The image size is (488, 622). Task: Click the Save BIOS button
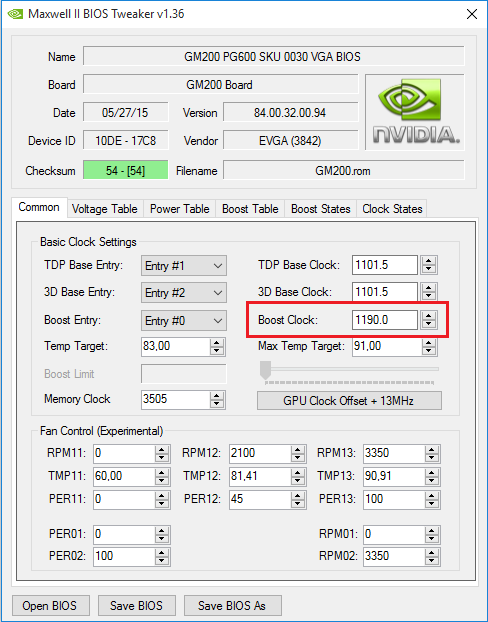[x=136, y=605]
